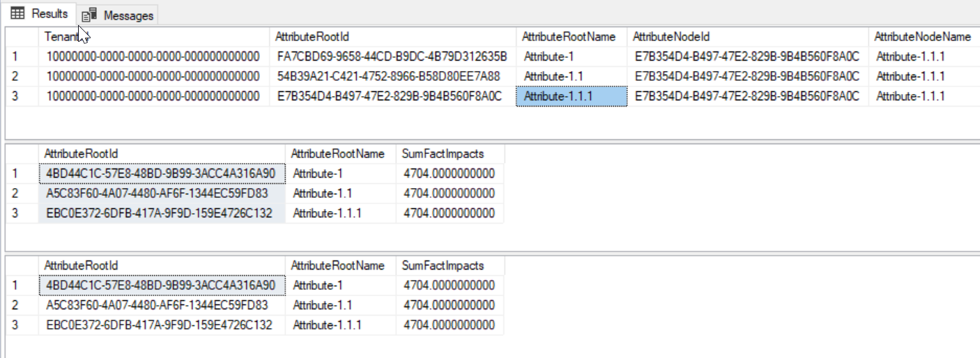Select the cell 54B39A21-C421-4752-8966-B58D80EE7A88
Viewport: 980px width, 358px height.
[388, 76]
